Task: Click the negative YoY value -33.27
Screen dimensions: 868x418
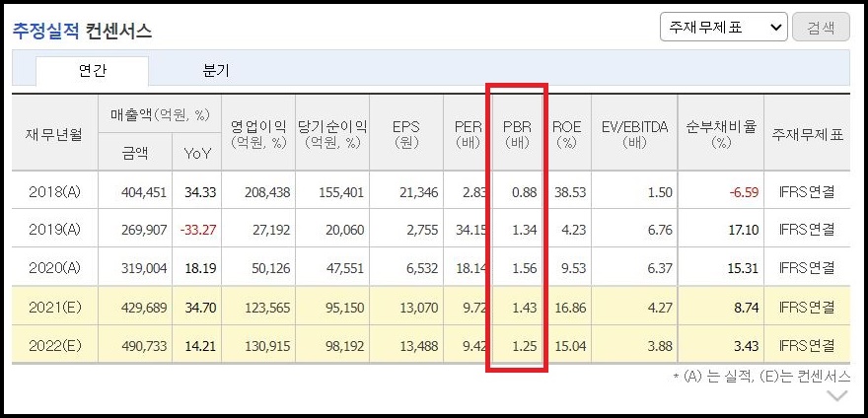Action: [x=197, y=230]
